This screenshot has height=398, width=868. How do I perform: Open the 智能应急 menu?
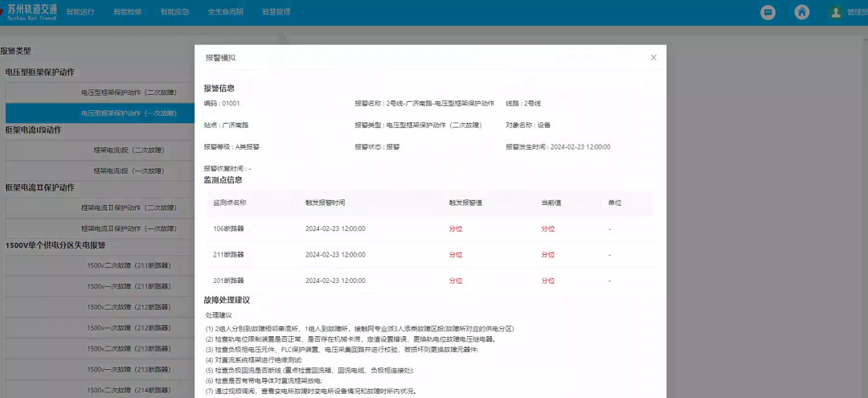pos(175,11)
